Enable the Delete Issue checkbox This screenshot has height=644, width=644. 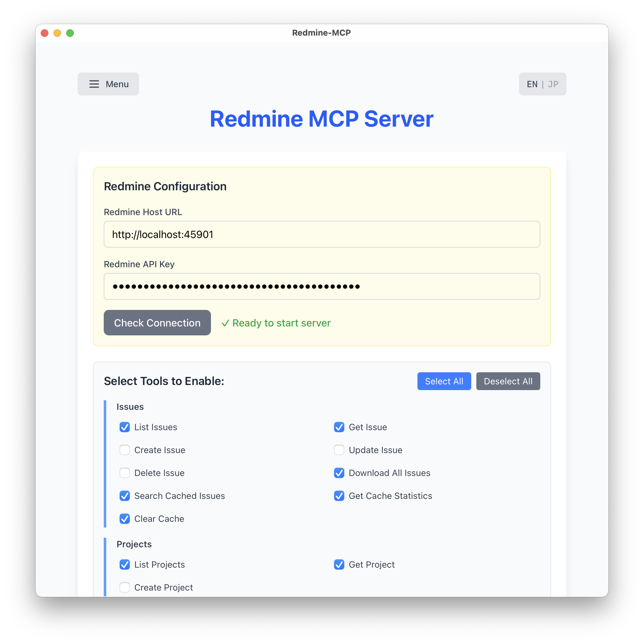pyautogui.click(x=125, y=473)
